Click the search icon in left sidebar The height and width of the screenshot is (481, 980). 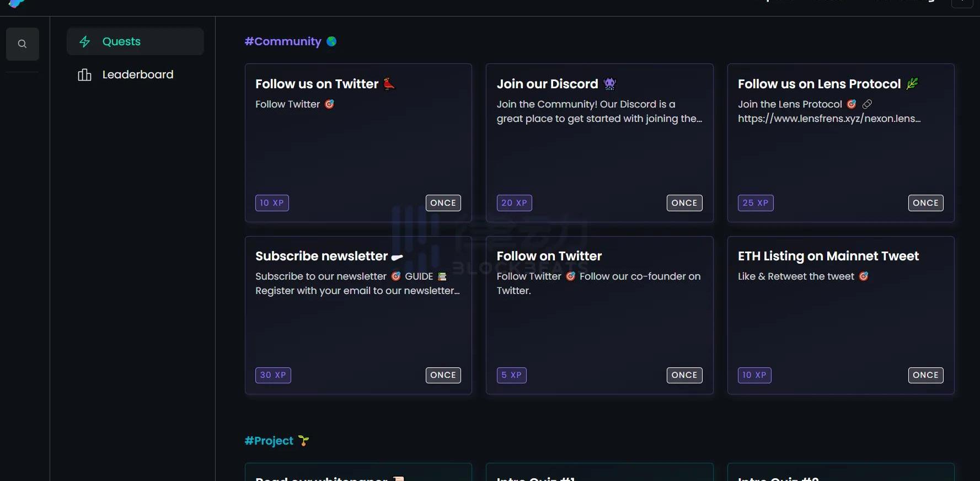[x=22, y=44]
